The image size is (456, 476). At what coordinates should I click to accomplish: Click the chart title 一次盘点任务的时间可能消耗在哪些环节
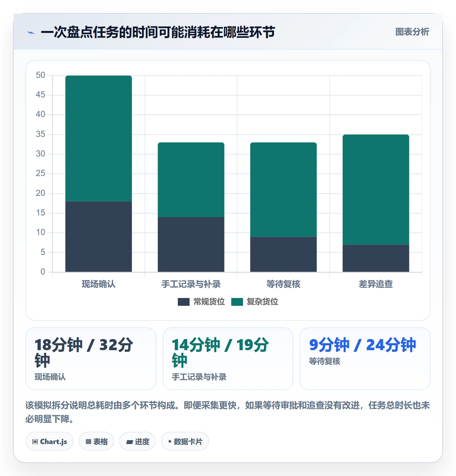coord(158,32)
